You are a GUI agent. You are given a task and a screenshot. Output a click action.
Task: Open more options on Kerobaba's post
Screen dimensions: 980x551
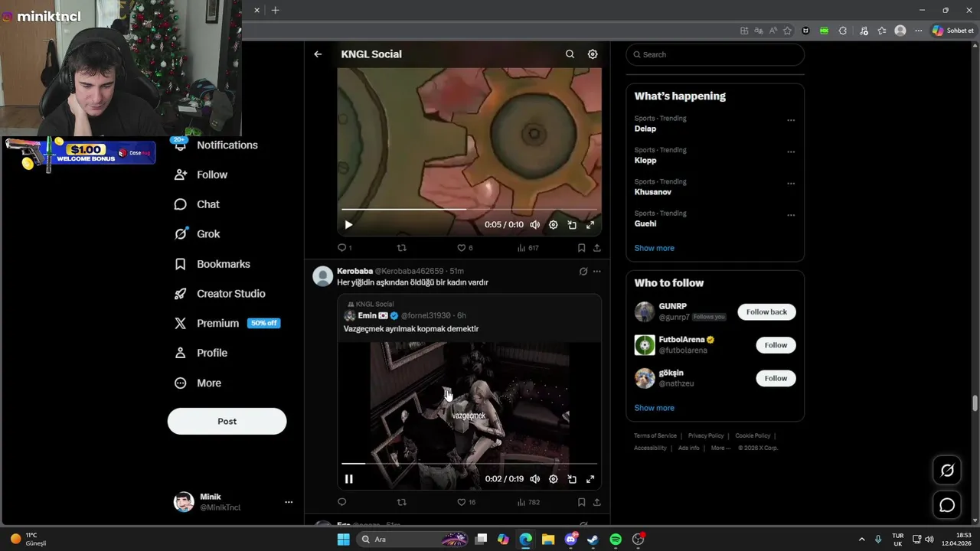[x=597, y=271]
